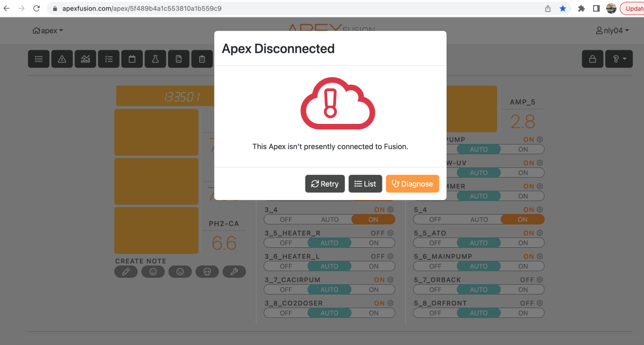
Task: Open gear settings for 3_5_HEATER_R
Action: point(390,233)
